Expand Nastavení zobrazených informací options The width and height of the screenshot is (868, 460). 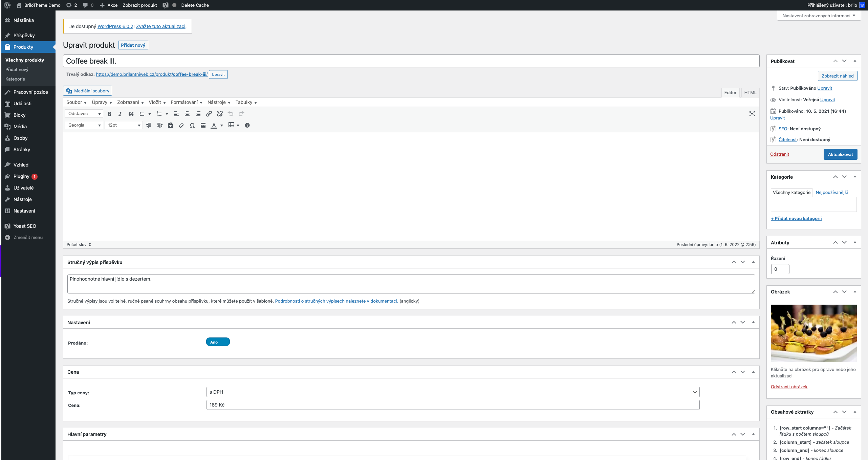[x=819, y=16]
